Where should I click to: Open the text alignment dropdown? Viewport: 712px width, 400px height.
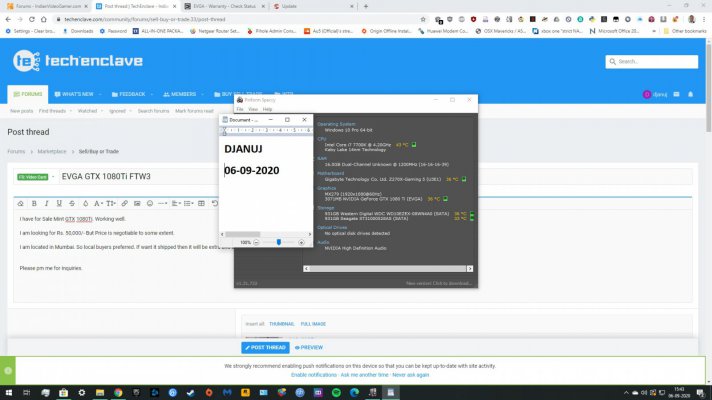(x=176, y=203)
